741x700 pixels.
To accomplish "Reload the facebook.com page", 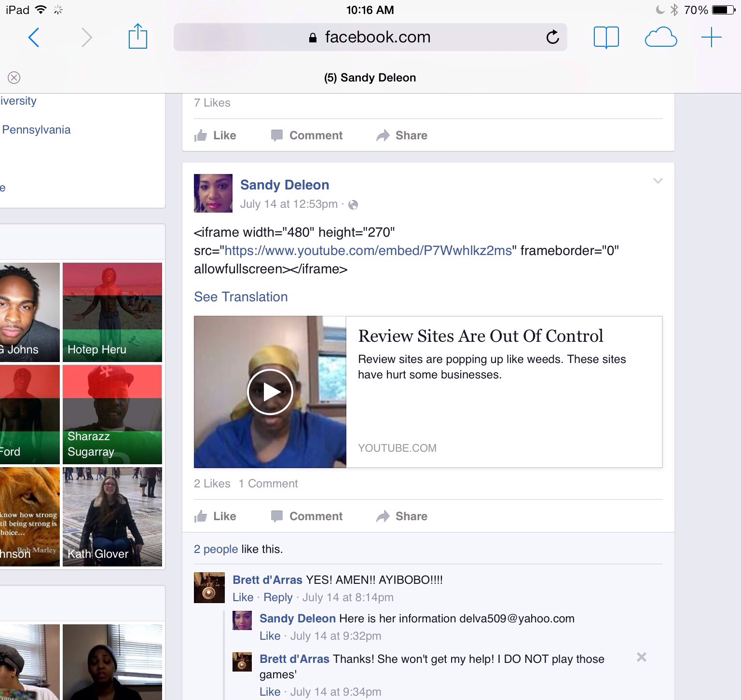I will 552,37.
